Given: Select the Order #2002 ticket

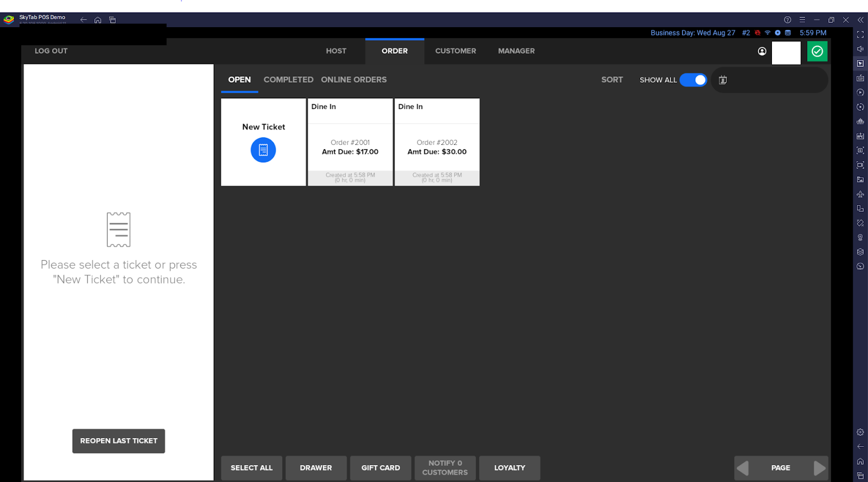Looking at the screenshot, I should point(437,142).
